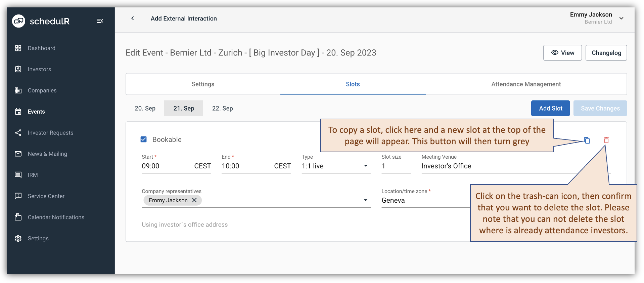The height and width of the screenshot is (283, 644).
Task: Select the 22. Sep day tab
Action: (223, 108)
